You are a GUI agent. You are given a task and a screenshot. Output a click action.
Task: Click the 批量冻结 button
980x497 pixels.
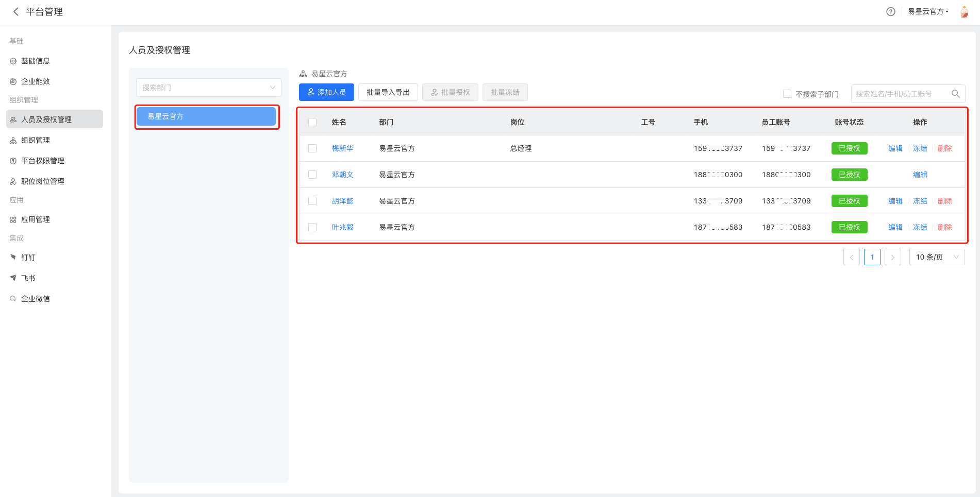(505, 92)
